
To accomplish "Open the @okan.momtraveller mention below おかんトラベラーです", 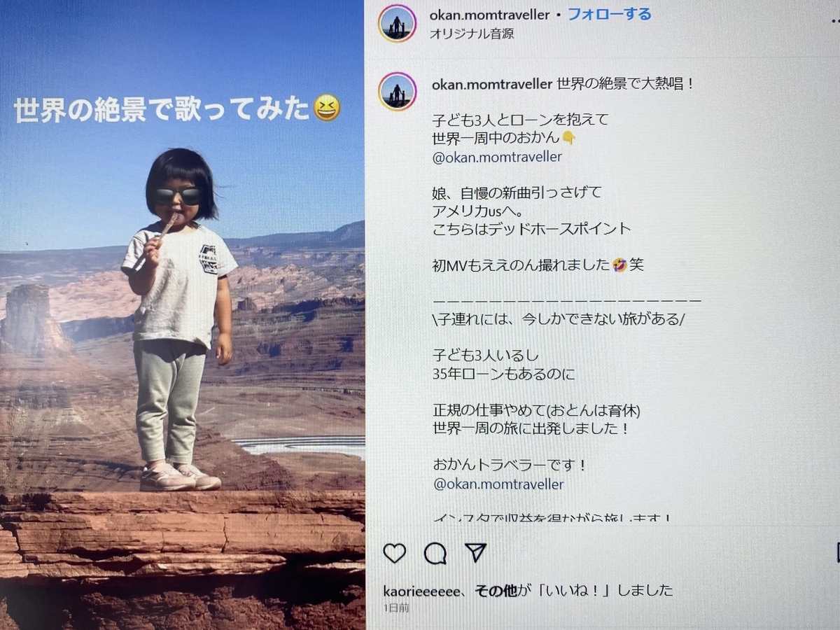I will [x=498, y=484].
